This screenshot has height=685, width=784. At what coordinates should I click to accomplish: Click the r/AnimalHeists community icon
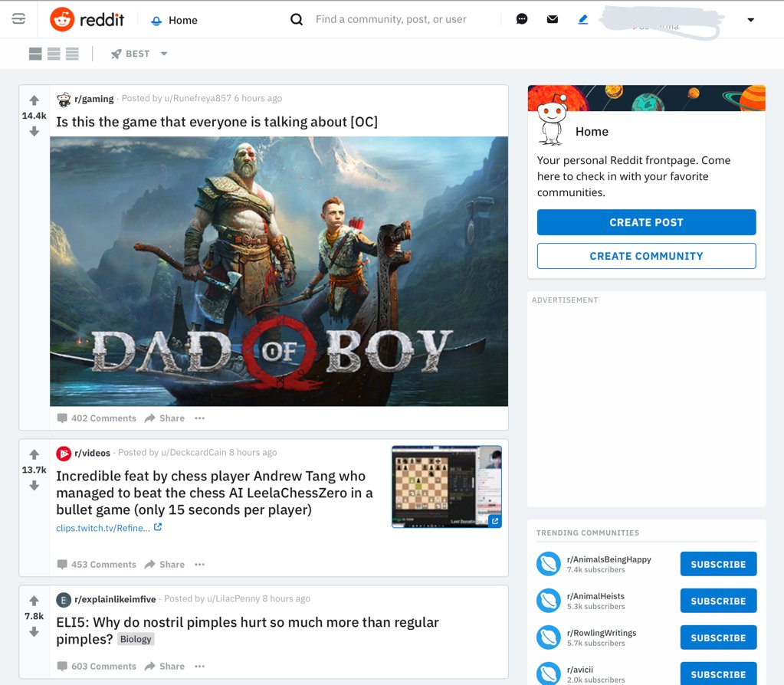[549, 601]
